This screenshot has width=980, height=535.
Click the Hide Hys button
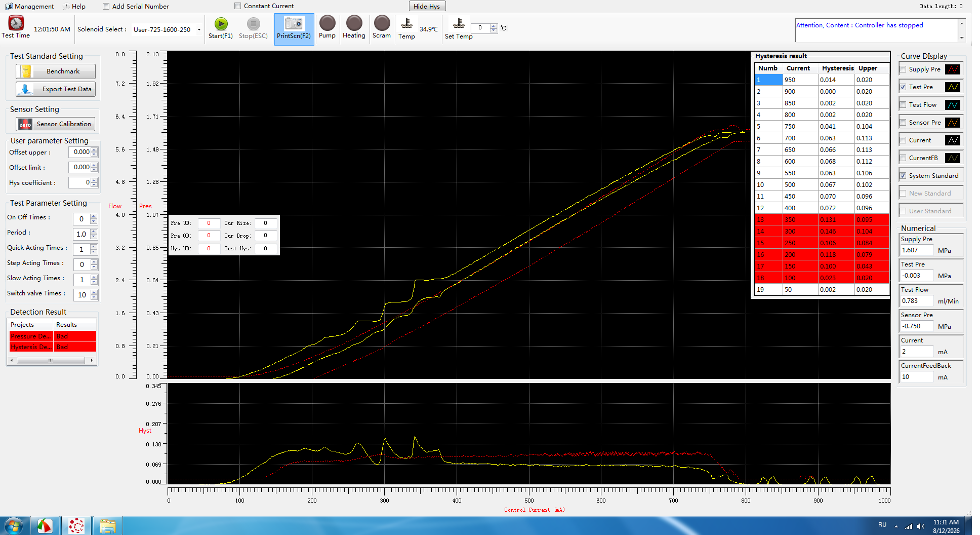pyautogui.click(x=427, y=6)
